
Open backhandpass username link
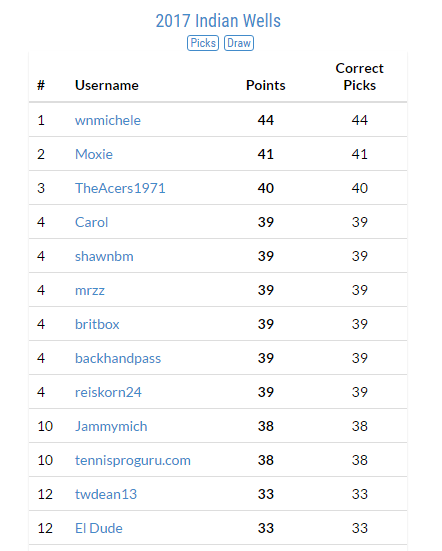tap(118, 358)
